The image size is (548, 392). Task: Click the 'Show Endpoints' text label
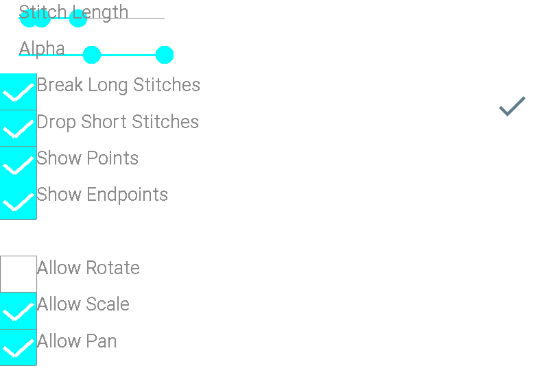pos(102,195)
